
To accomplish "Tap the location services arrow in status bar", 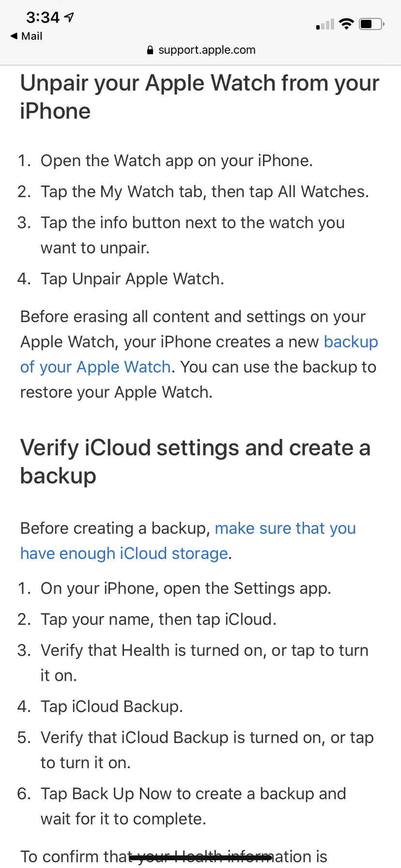I will (x=69, y=17).
